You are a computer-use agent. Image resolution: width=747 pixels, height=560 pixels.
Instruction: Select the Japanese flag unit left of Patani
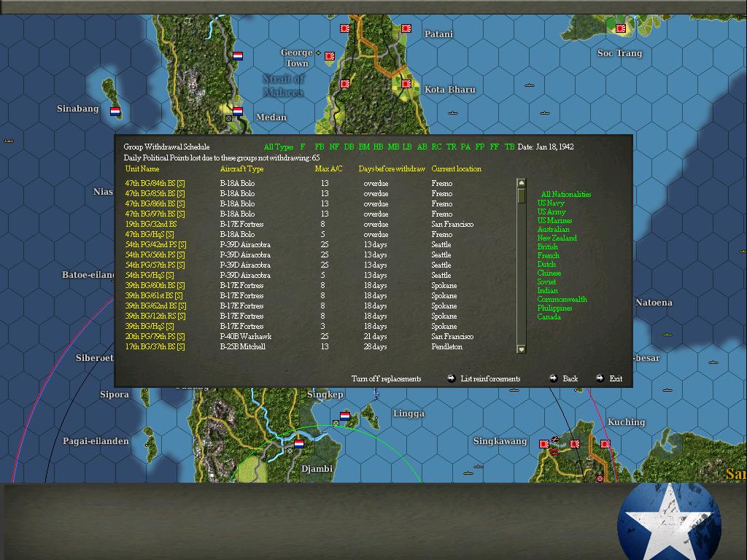coord(406,28)
